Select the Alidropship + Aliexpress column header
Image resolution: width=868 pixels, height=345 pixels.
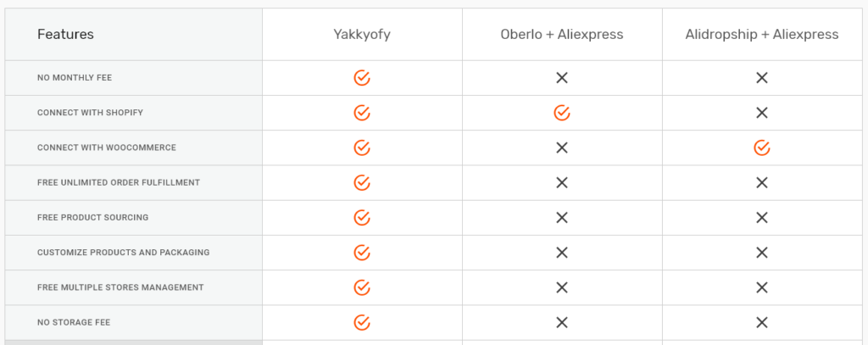tap(762, 35)
